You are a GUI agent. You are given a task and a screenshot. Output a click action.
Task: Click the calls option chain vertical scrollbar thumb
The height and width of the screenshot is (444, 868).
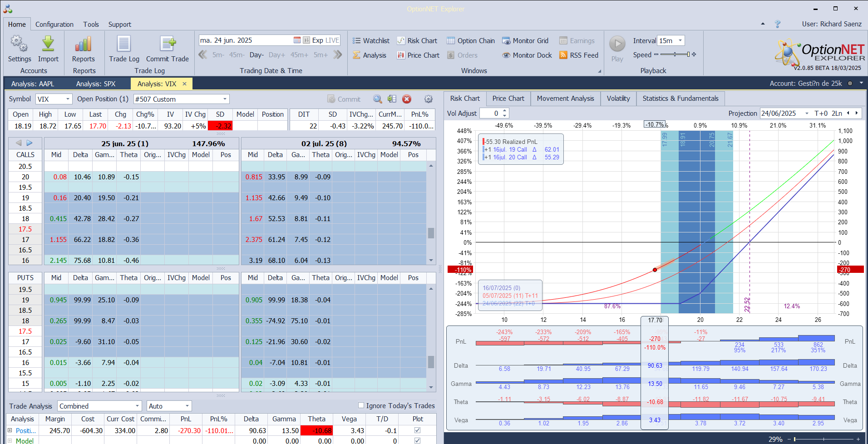coord(431,233)
